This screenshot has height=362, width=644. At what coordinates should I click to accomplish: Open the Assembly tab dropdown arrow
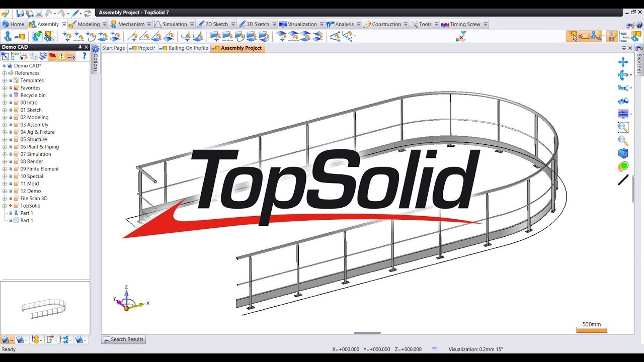pos(64,24)
